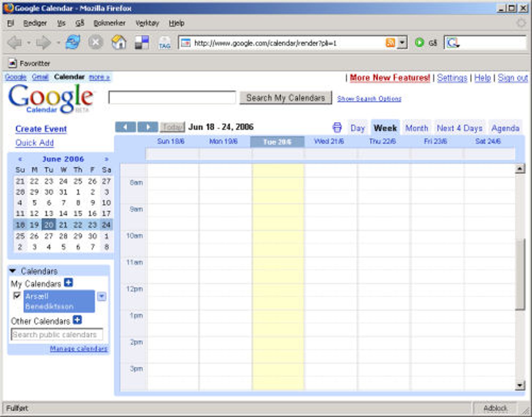532x417 pixels.
Task: Click the Tue 20/6 column header
Action: pos(277,142)
